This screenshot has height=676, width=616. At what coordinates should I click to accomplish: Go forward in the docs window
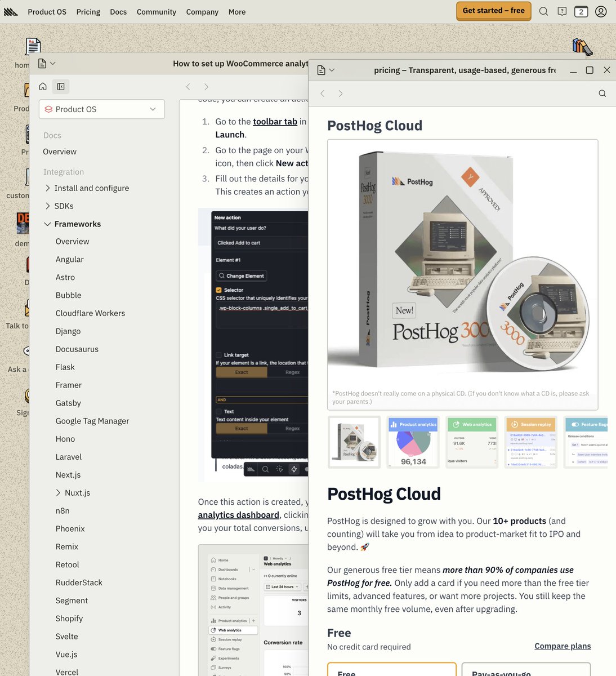[x=206, y=87]
